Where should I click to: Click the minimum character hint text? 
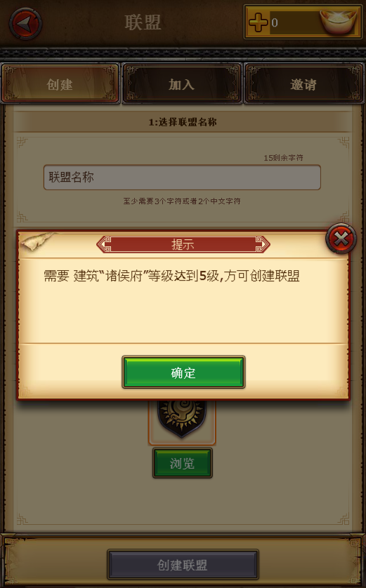click(x=182, y=201)
